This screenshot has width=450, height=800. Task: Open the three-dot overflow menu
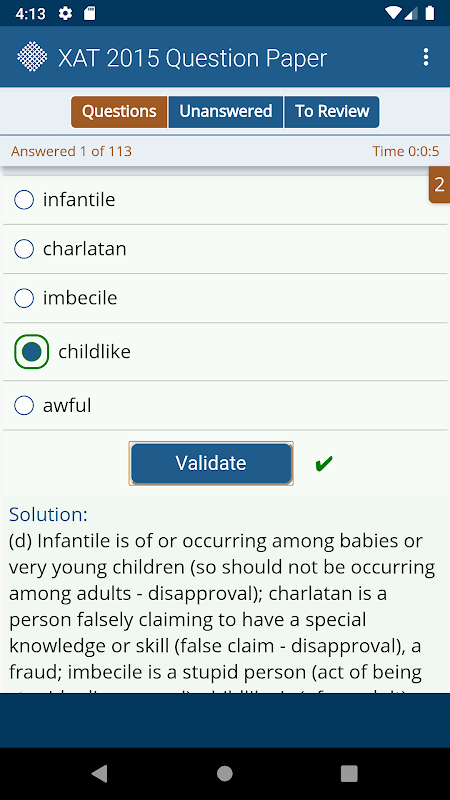pyautogui.click(x=426, y=57)
